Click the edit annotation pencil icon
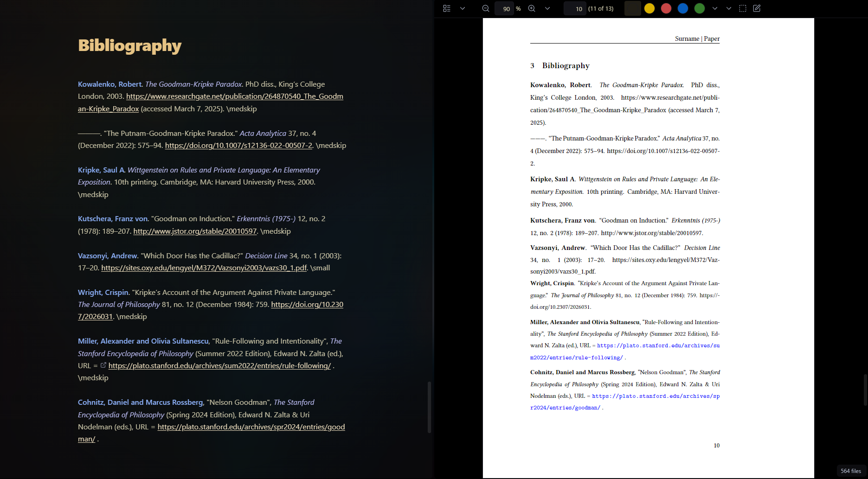The image size is (868, 479). point(757,8)
